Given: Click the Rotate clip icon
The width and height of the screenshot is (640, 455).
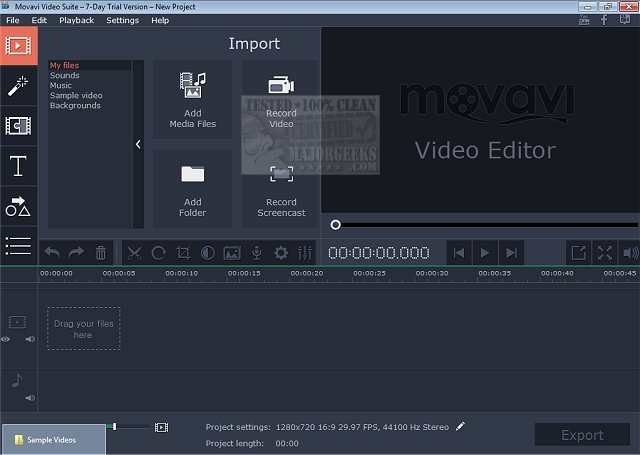Looking at the screenshot, I should click(x=158, y=253).
